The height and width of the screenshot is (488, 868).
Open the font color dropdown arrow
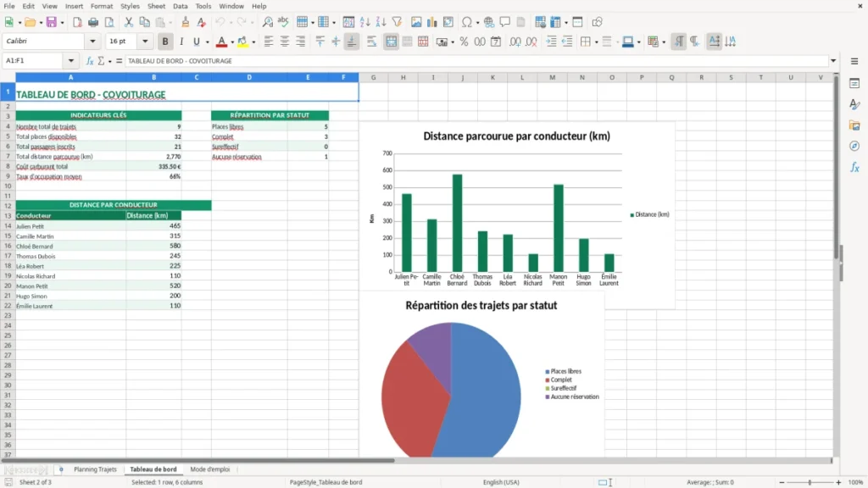(232, 42)
